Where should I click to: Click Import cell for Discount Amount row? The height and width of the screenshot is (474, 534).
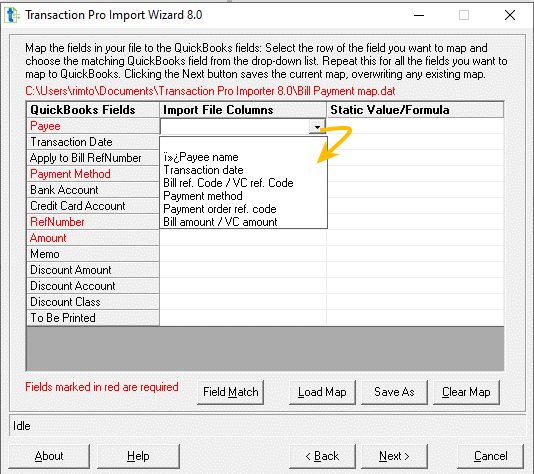point(243,270)
